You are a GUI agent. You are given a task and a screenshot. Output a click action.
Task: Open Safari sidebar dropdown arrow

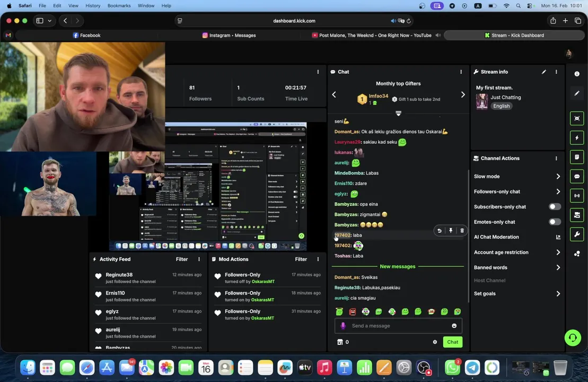point(49,21)
